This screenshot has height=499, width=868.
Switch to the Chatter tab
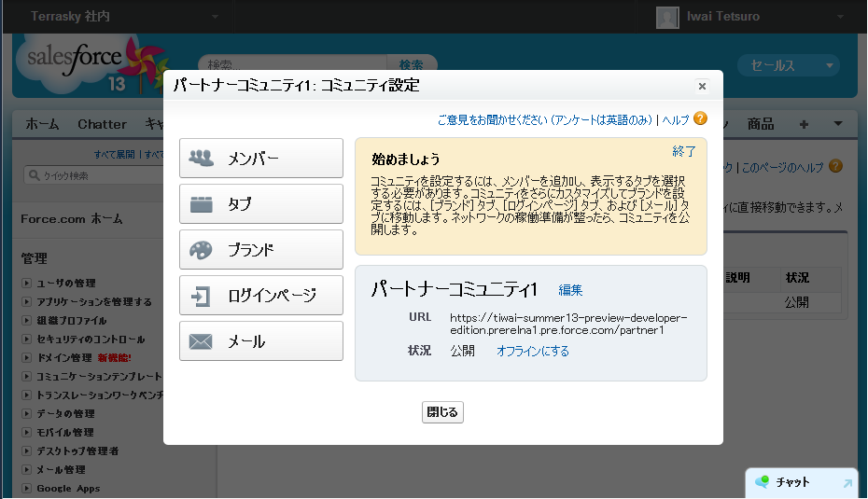coord(103,124)
